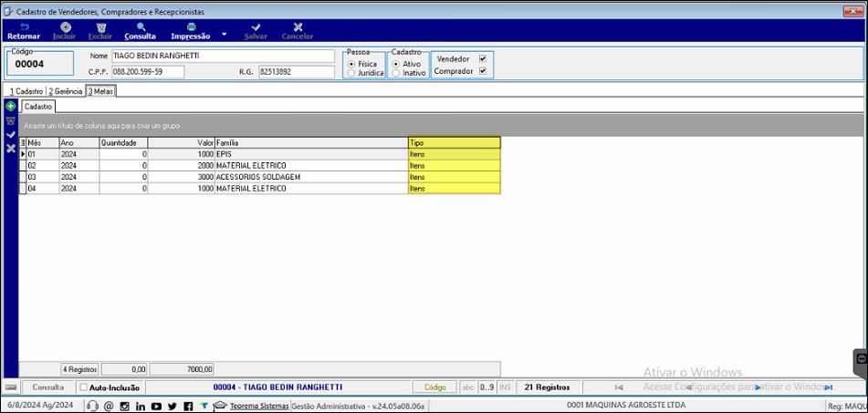Select the Jurídica radio button

[351, 73]
